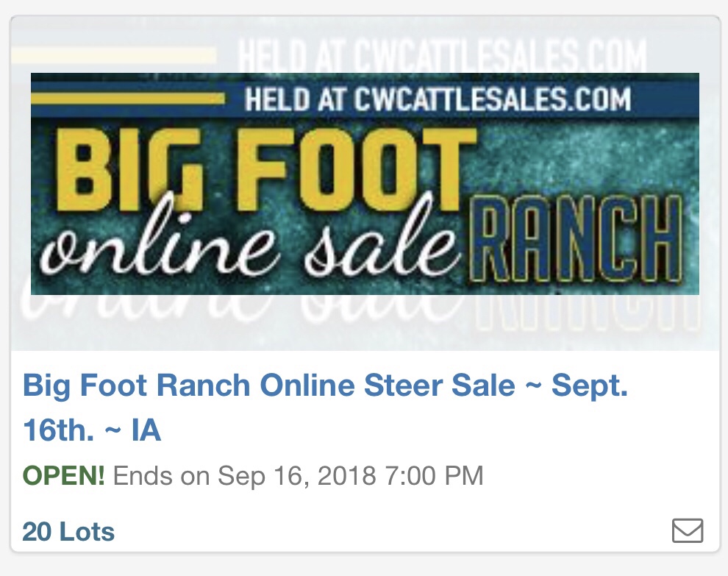Click the envelope email icon
Screen dimensions: 728x576
click(x=688, y=530)
